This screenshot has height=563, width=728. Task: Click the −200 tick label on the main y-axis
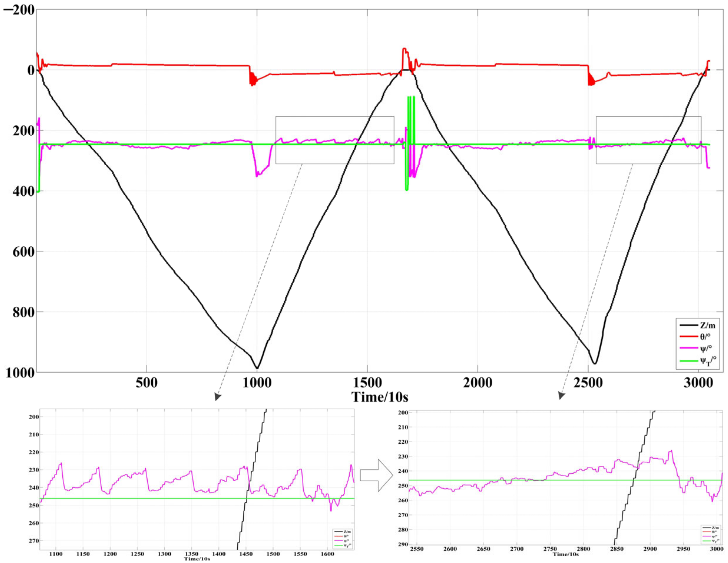coord(19,10)
